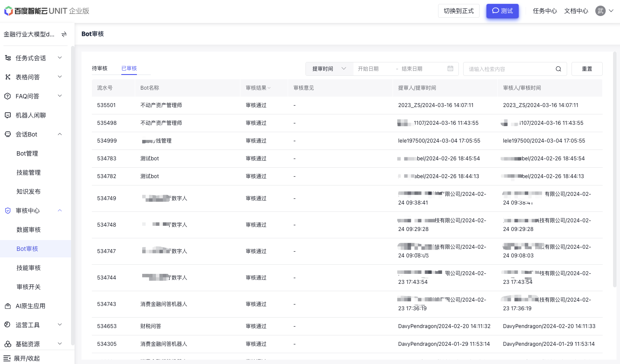The width and height of the screenshot is (620, 364).
Task: Click the calendar icon in date range
Action: point(450,68)
